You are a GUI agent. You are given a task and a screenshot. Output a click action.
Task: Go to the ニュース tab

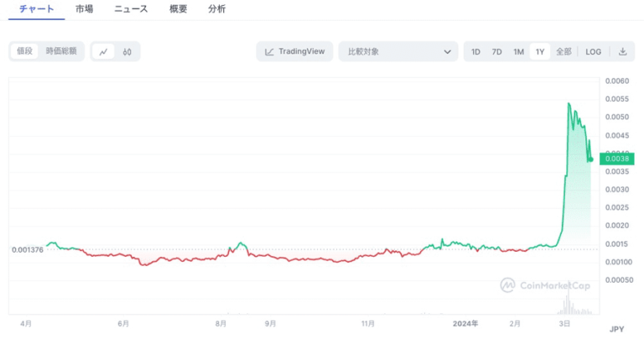[131, 9]
